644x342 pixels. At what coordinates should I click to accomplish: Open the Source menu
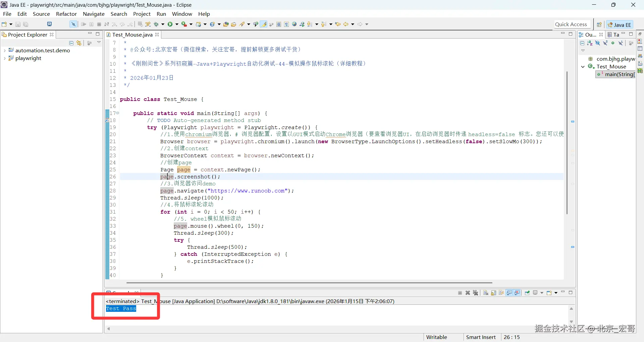pos(41,14)
